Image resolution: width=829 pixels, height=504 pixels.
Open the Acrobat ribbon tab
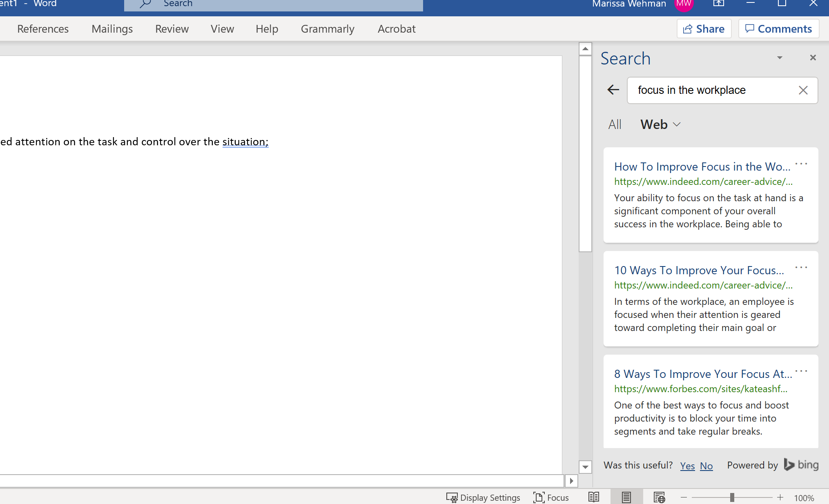[397, 29]
